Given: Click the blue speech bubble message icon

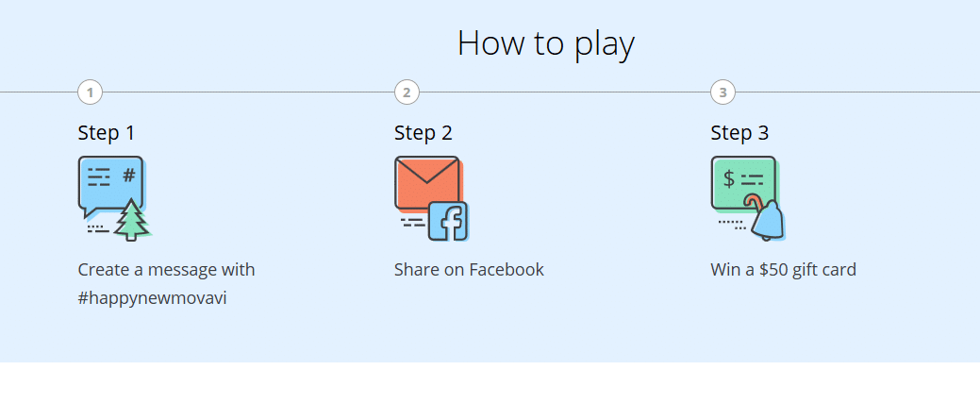Looking at the screenshot, I should (x=110, y=186).
